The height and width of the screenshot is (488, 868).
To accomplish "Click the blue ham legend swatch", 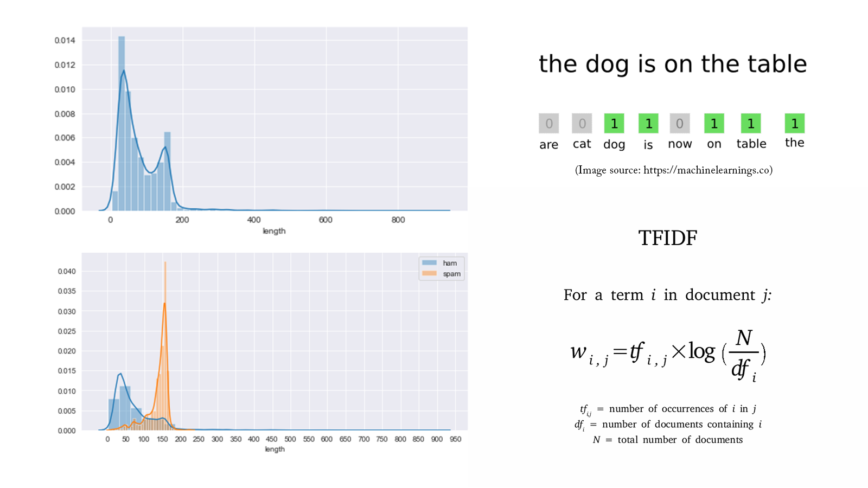I will (429, 263).
